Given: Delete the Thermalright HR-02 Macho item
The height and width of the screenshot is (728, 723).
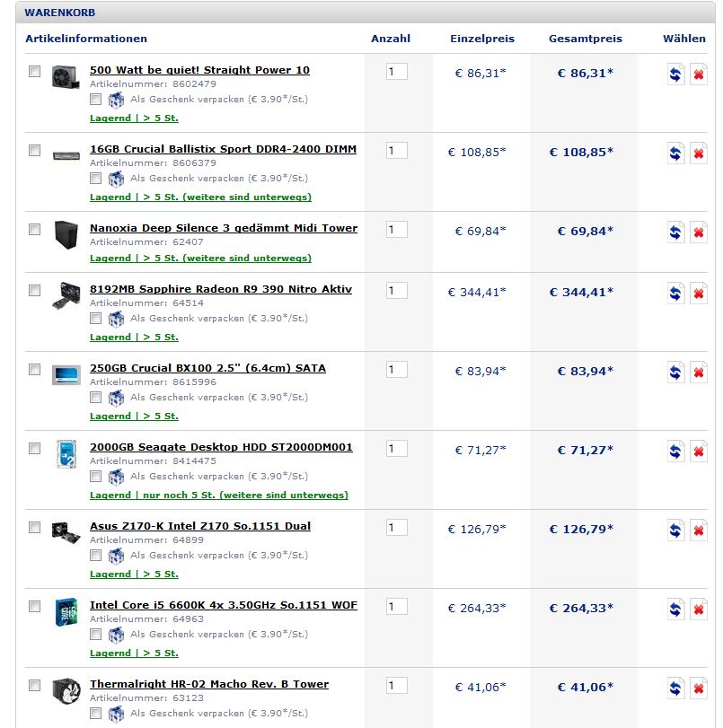Looking at the screenshot, I should pyautogui.click(x=698, y=689).
